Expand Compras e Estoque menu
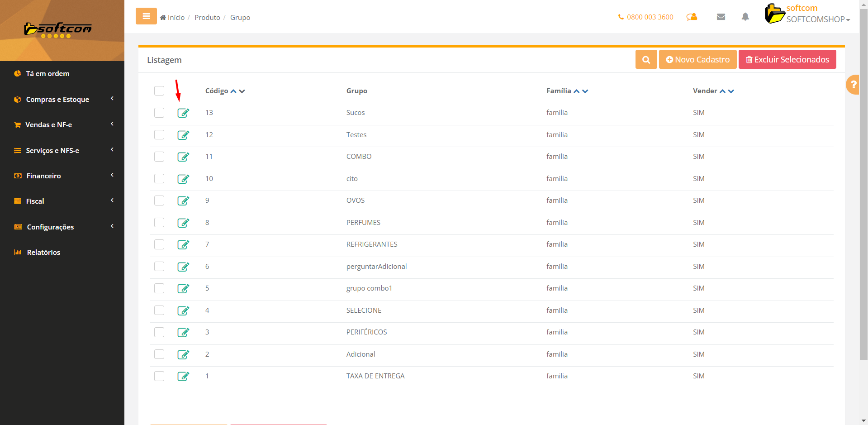 (x=62, y=99)
